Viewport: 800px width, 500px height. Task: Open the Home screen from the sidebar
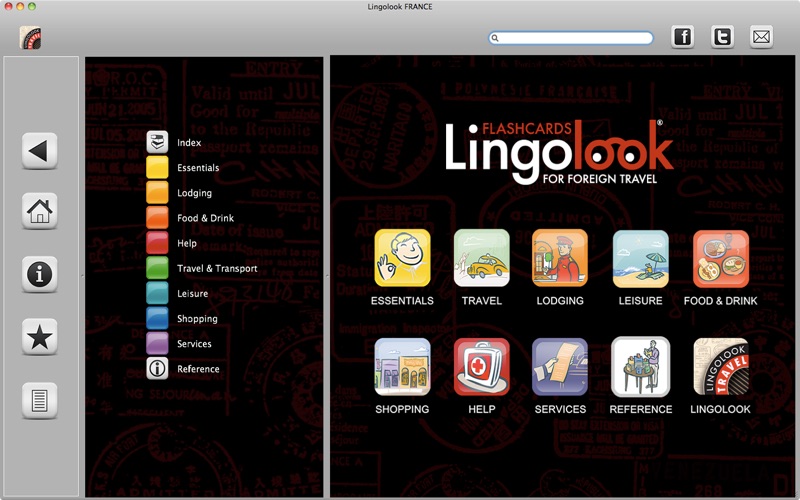pos(39,211)
